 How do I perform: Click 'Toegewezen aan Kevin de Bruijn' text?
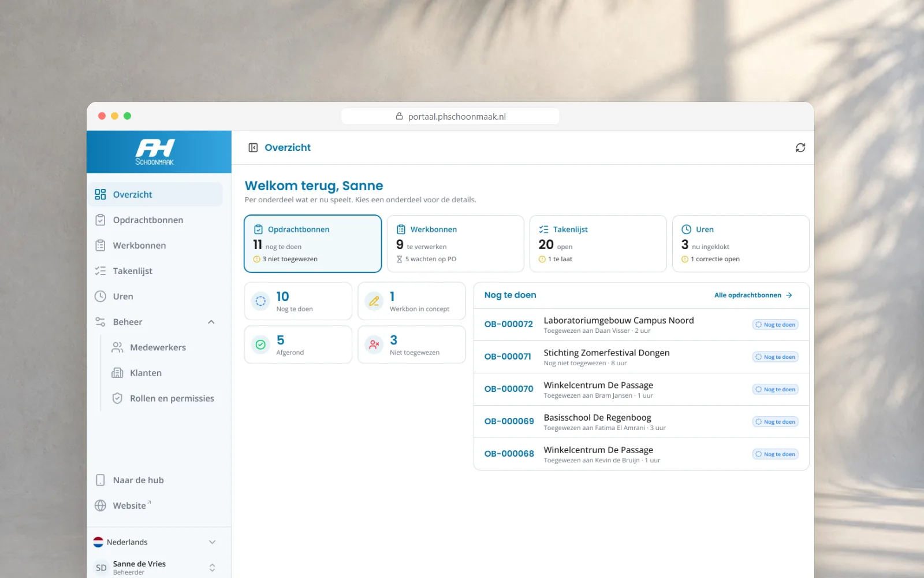click(x=591, y=461)
